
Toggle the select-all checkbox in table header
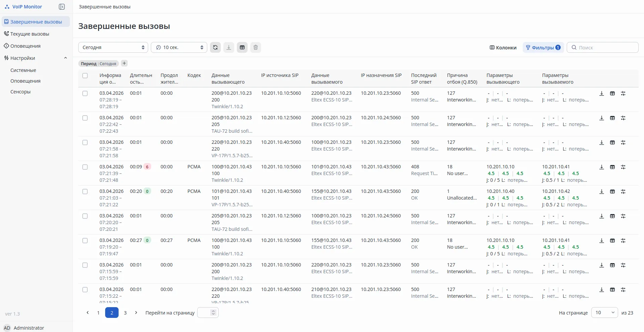tap(85, 76)
